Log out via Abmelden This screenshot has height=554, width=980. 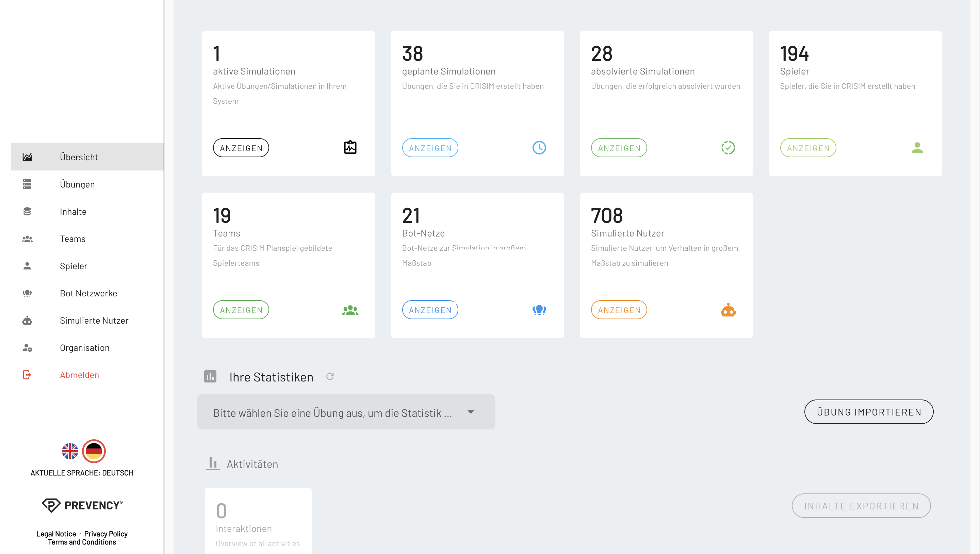79,375
